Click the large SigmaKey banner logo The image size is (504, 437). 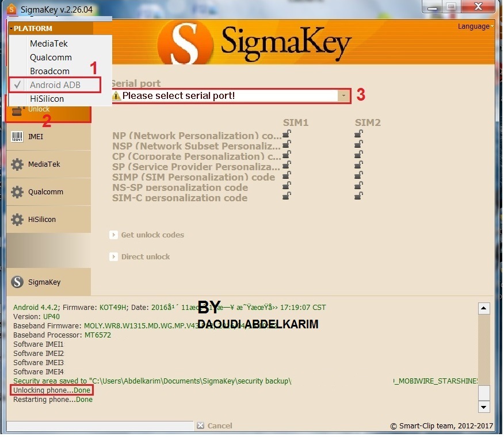[x=254, y=42]
